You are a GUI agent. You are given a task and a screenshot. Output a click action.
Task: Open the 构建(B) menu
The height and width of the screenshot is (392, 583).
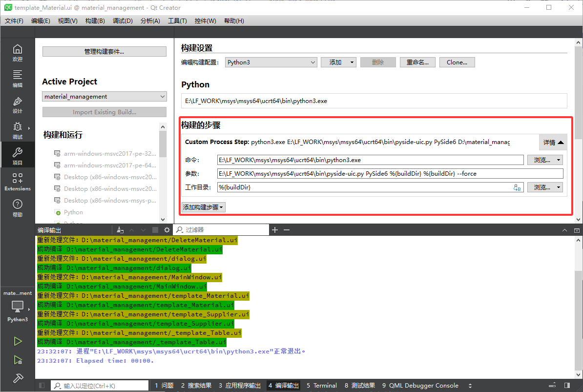tap(95, 21)
